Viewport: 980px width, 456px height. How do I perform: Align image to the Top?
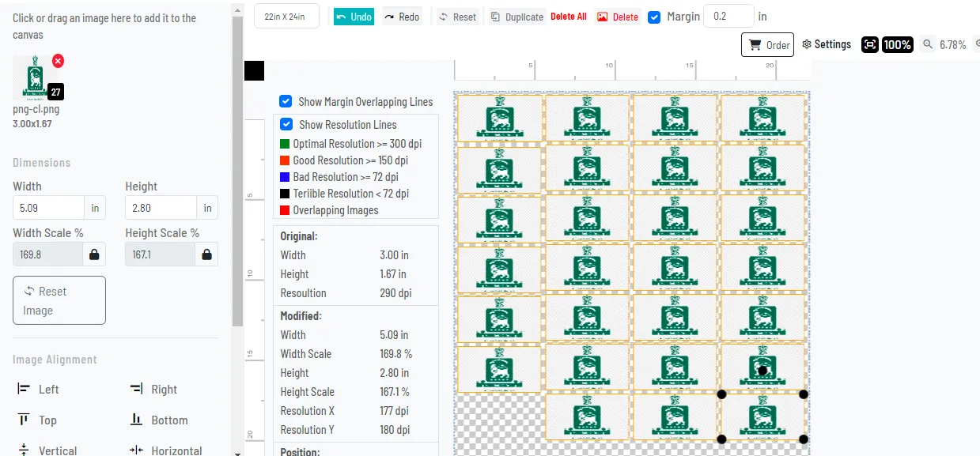(x=37, y=420)
